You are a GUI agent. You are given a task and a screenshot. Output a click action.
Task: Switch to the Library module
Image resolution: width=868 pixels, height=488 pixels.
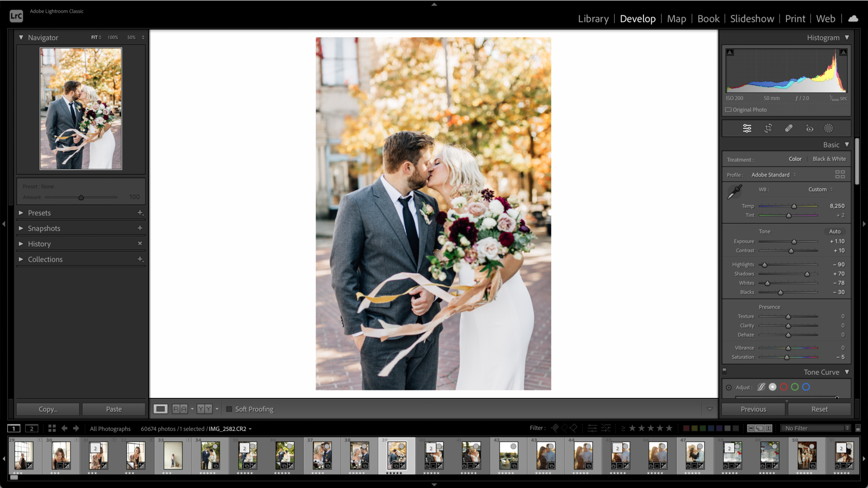click(593, 19)
